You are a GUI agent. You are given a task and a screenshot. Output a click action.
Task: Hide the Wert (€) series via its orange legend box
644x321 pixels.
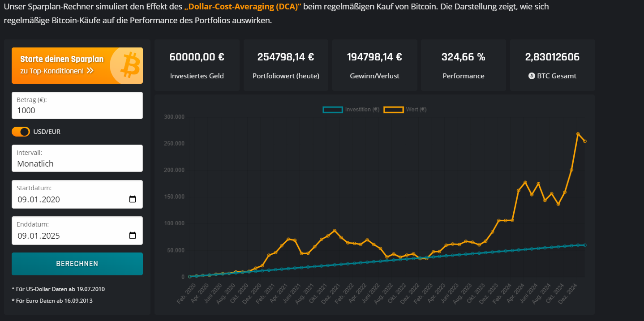394,110
